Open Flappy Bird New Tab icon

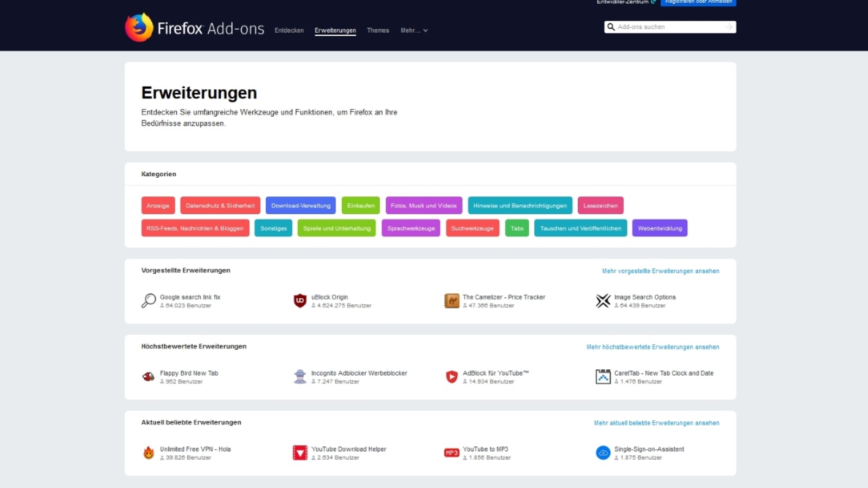tap(149, 376)
